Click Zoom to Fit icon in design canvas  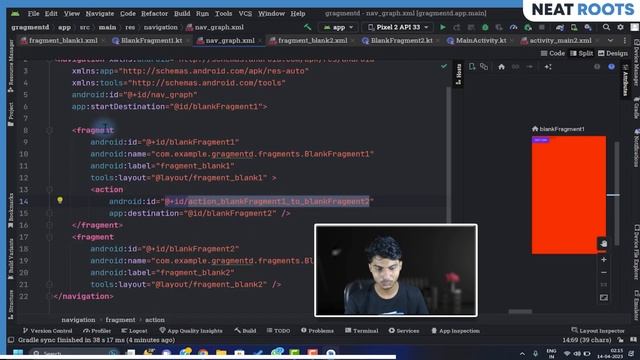click(x=604, y=298)
